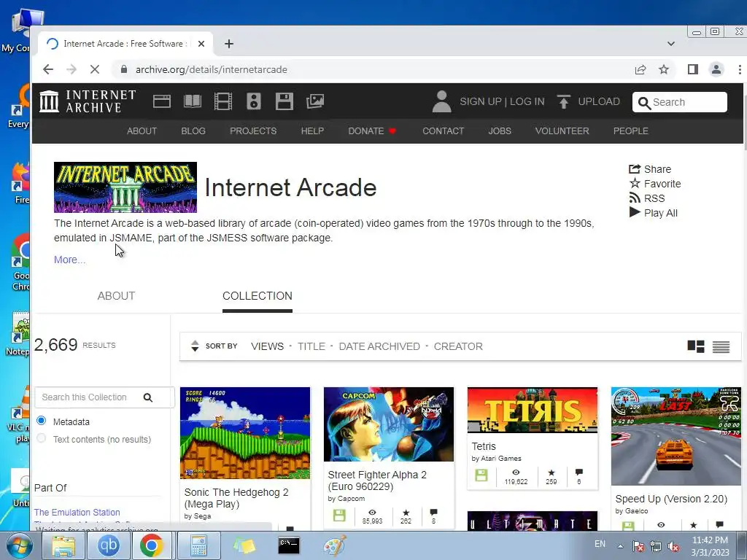Open Chrome three-dot menu
747x560 pixels.
pyautogui.click(x=740, y=69)
